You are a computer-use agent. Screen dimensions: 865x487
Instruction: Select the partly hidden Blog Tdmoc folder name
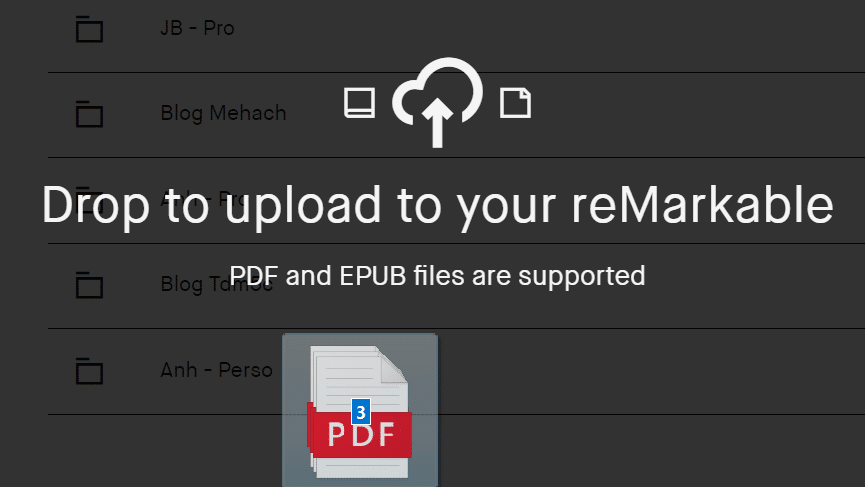tap(216, 284)
